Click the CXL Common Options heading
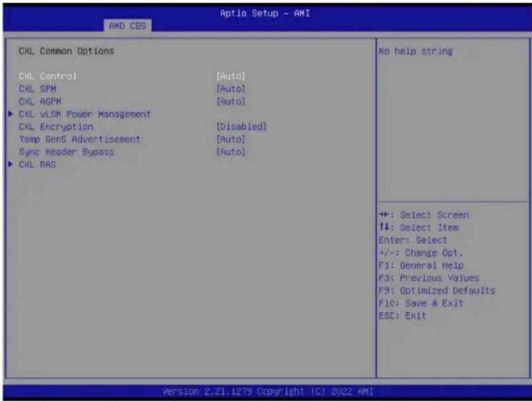This screenshot has height=401, width=532. tap(67, 51)
